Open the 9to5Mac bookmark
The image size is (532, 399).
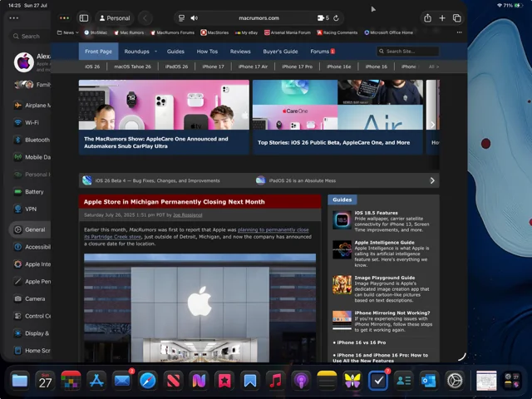click(x=96, y=32)
